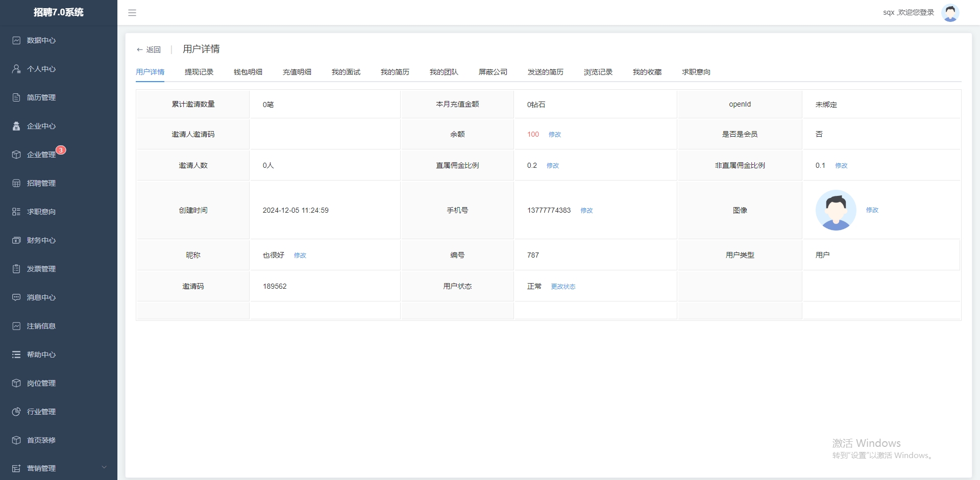Select the 个人中心 sidebar icon

pyautogui.click(x=17, y=69)
